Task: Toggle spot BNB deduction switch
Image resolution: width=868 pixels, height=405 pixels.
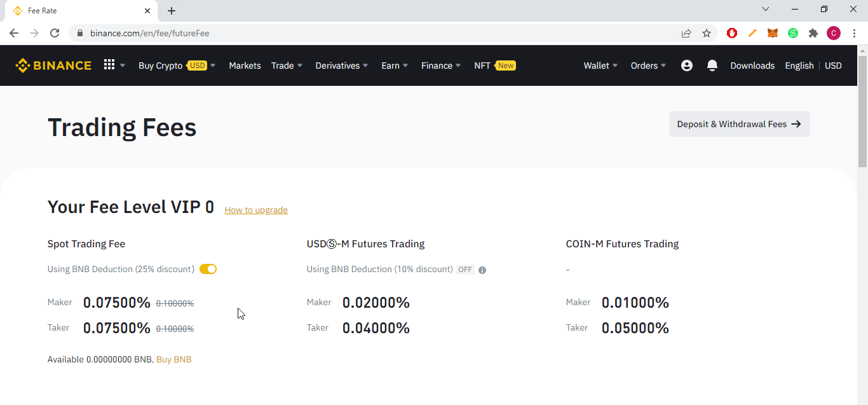Action: point(208,269)
